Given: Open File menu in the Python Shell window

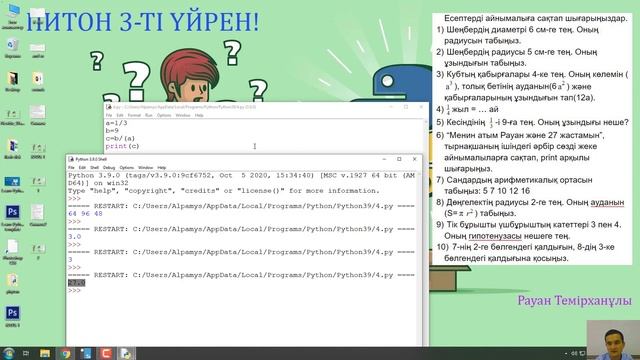Looking at the screenshot, I should (x=71, y=168).
